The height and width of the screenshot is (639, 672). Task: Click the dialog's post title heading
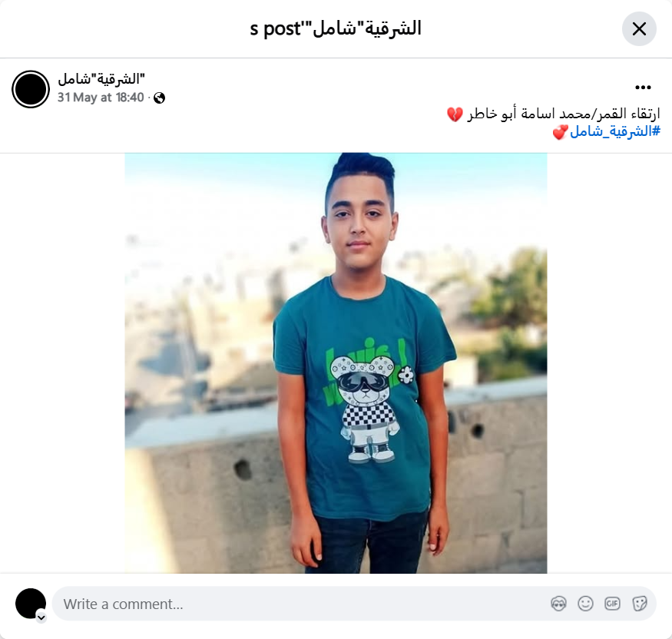[336, 28]
